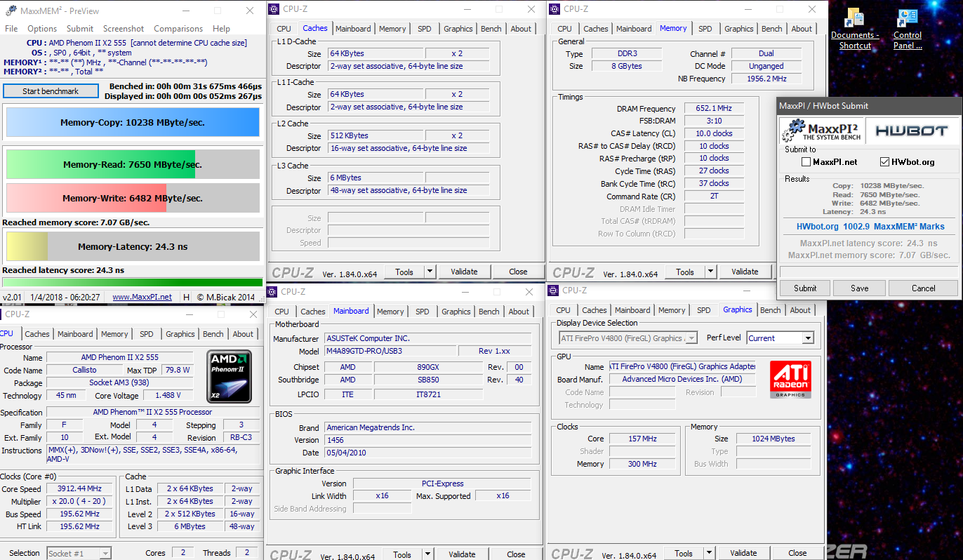Click Save in the HWbot Submit dialog
The height and width of the screenshot is (560, 963).
click(x=860, y=288)
